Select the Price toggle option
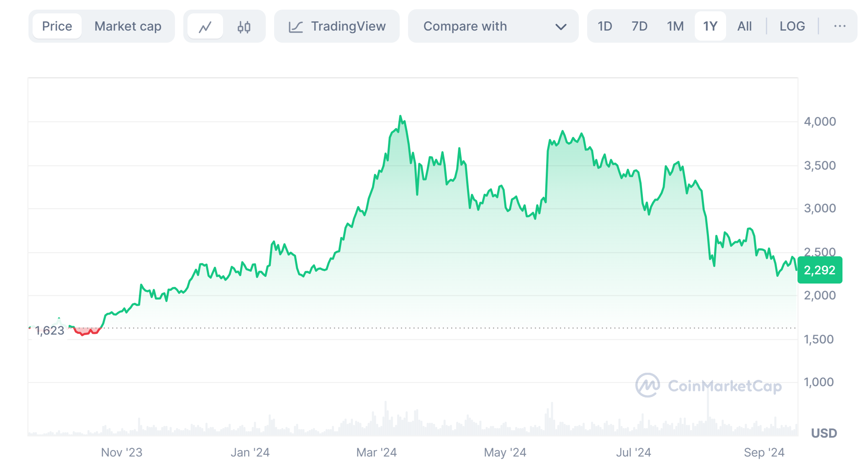 point(57,26)
